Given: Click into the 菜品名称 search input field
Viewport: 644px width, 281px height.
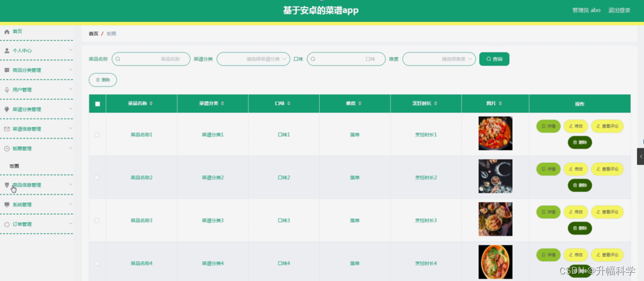Looking at the screenshot, I should pos(151,59).
